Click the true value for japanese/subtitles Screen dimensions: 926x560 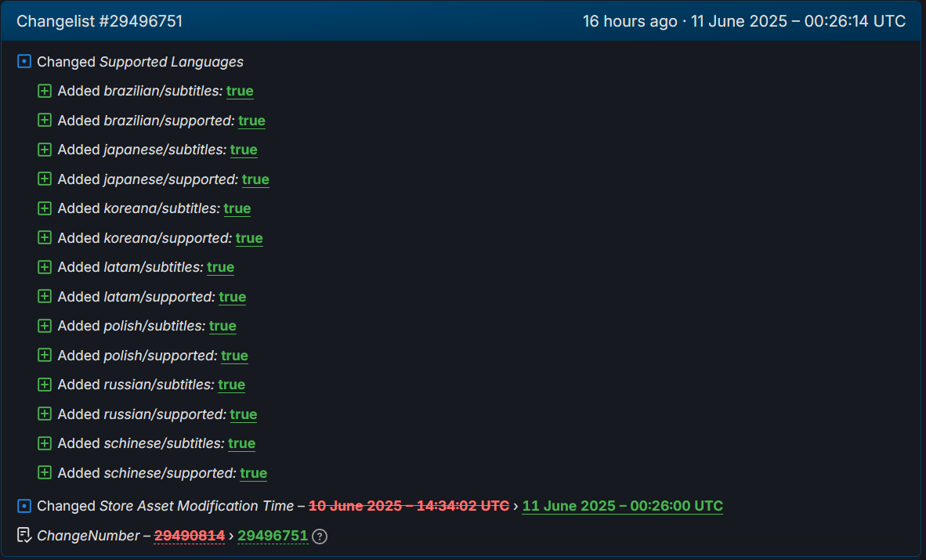pos(244,150)
